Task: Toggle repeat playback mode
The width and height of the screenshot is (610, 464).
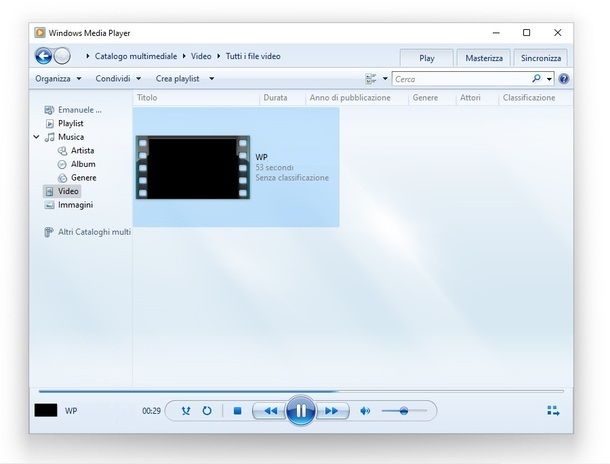Action: coord(207,411)
